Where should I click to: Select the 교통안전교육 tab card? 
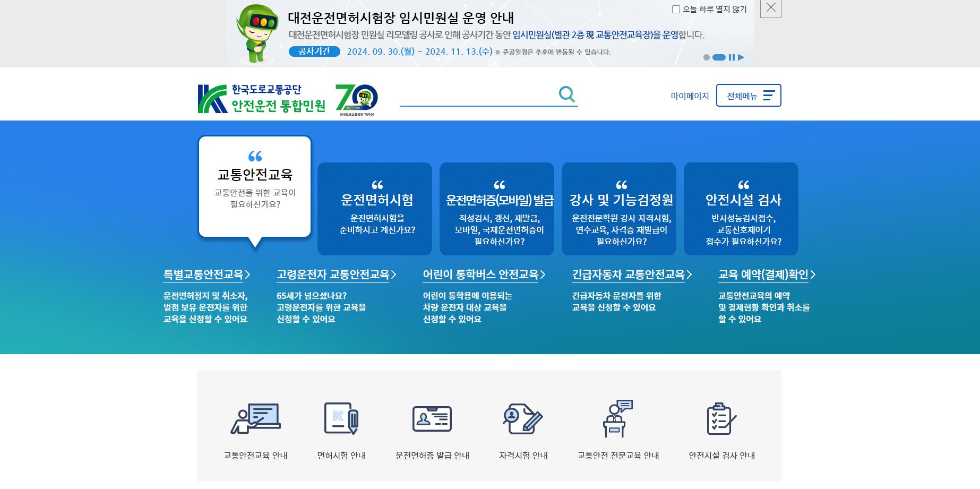[255, 186]
